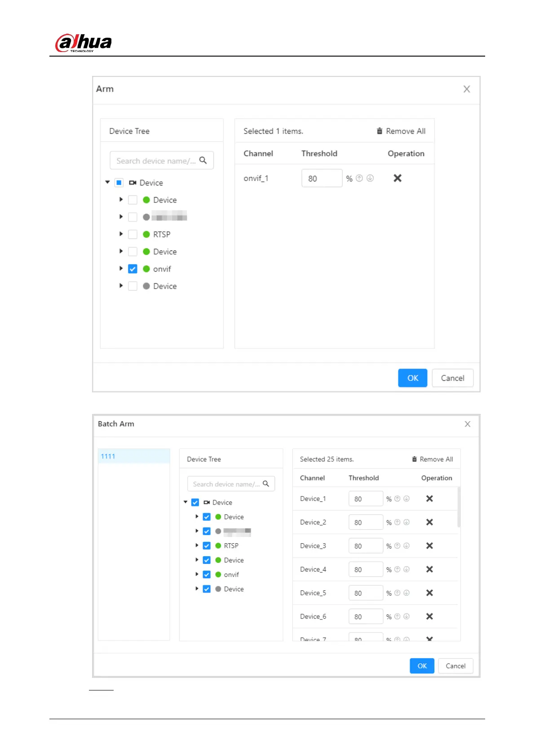Increase onvif_1 threshold with up arrow icon
The width and height of the screenshot is (535, 756).
pos(359,178)
